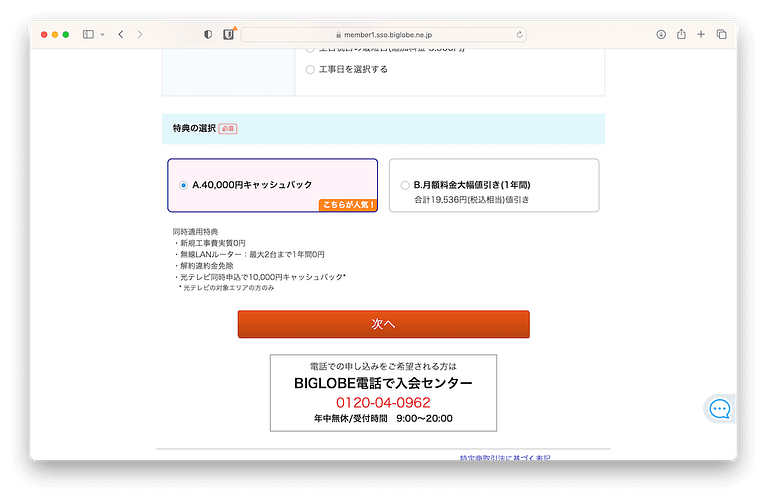This screenshot has height=500, width=767.
Task: Click the forward navigation arrow
Action: (140, 34)
